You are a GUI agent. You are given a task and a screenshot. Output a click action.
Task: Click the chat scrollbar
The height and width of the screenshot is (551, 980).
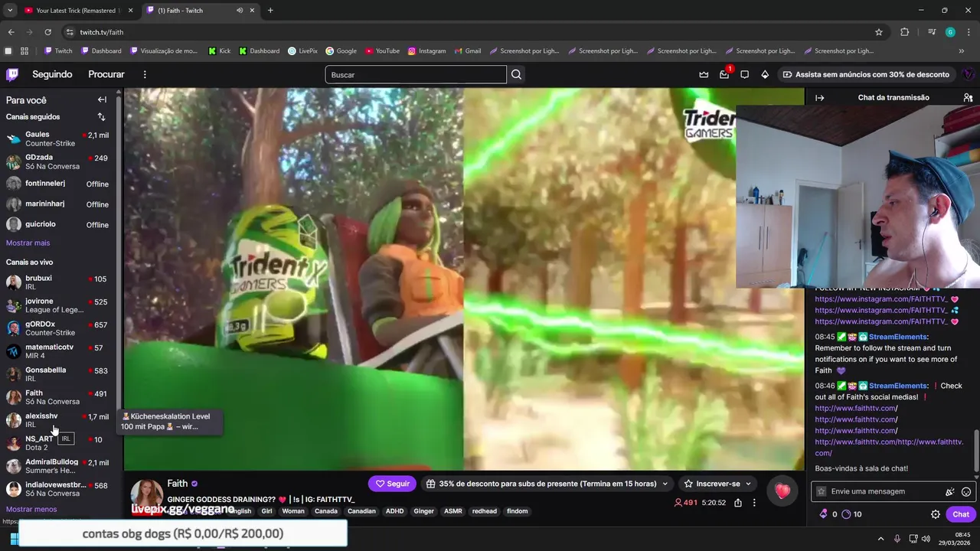point(975,452)
